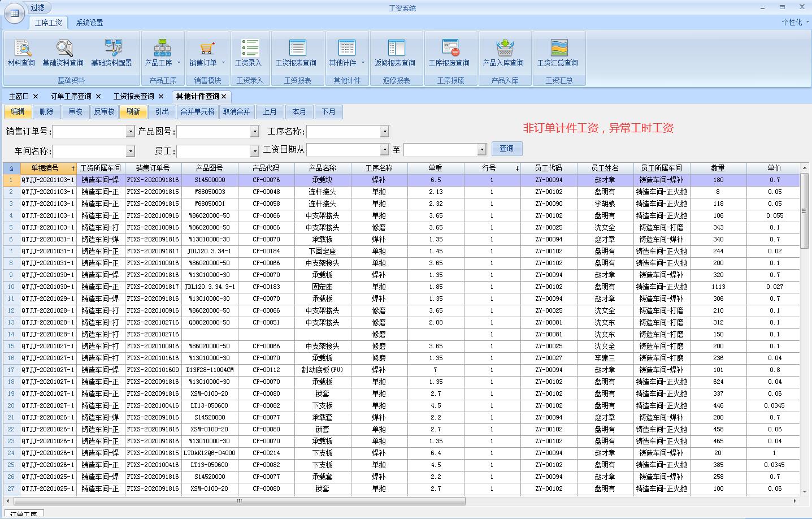
Task: Click the application menu orb button
Action: coord(14,13)
